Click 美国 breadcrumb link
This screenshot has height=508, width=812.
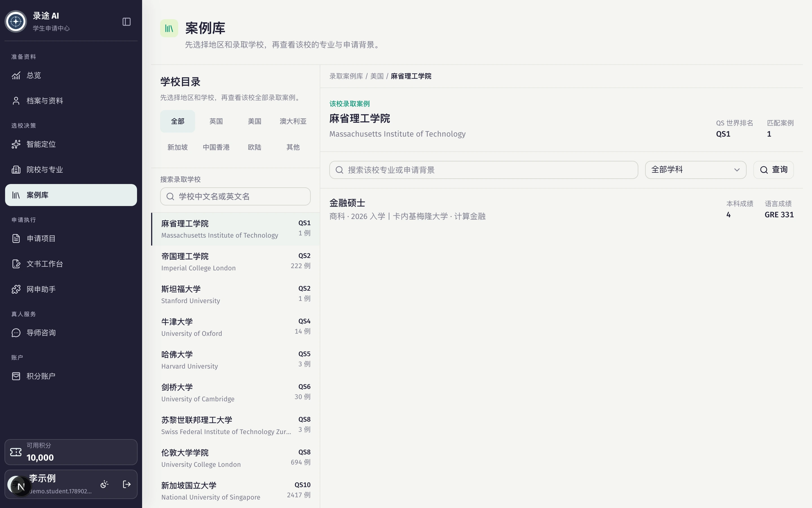(376, 76)
